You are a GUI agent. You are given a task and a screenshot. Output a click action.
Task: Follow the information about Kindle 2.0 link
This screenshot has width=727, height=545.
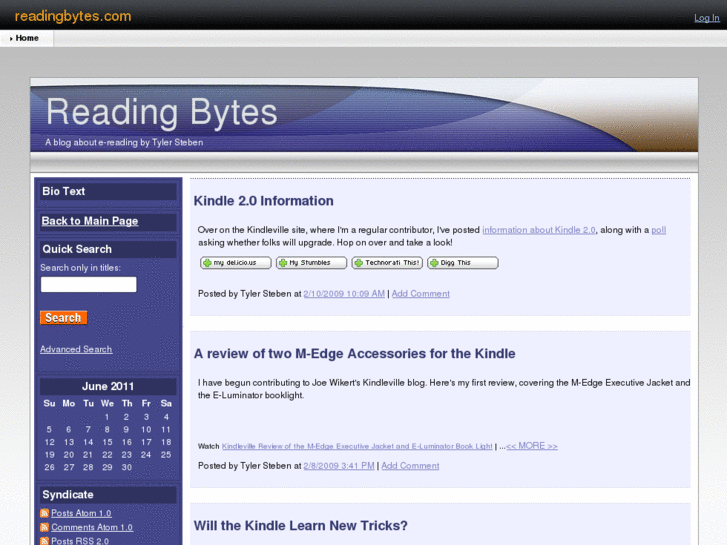click(x=539, y=230)
